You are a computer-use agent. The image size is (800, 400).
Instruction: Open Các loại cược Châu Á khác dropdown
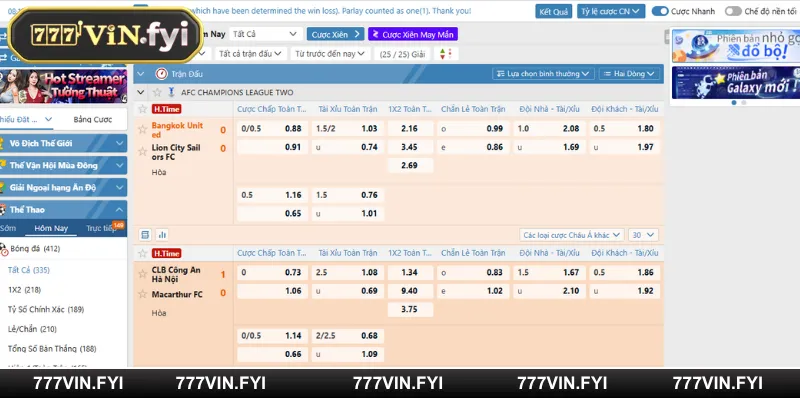pos(572,235)
